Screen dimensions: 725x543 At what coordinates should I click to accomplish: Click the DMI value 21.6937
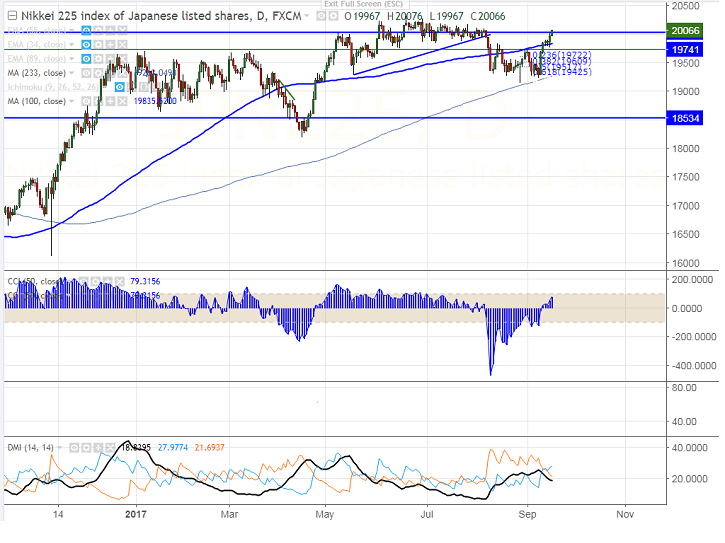point(209,448)
